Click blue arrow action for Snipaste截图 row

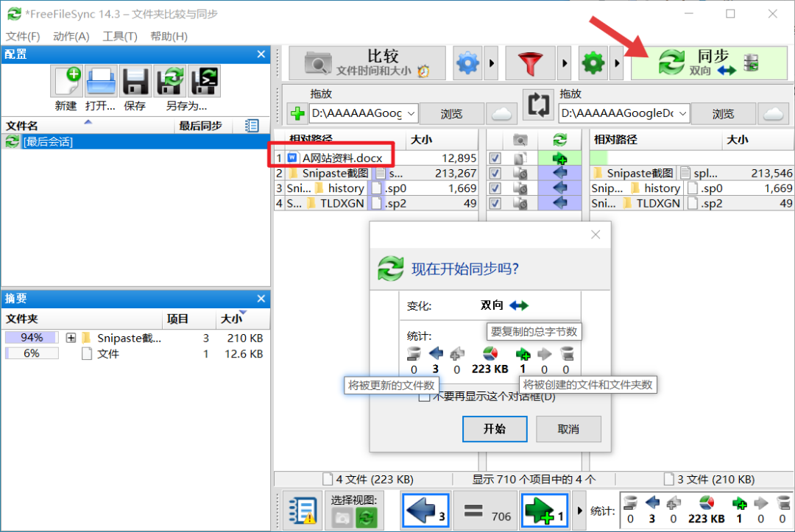pyautogui.click(x=559, y=173)
